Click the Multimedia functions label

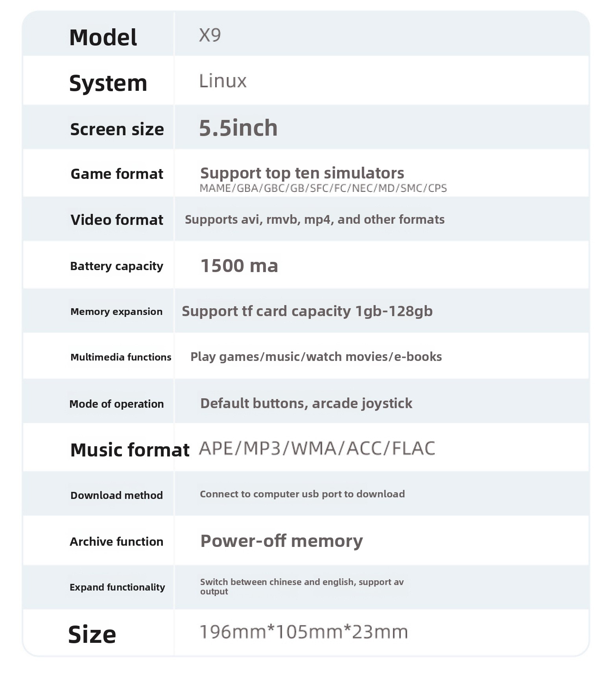[x=121, y=357]
